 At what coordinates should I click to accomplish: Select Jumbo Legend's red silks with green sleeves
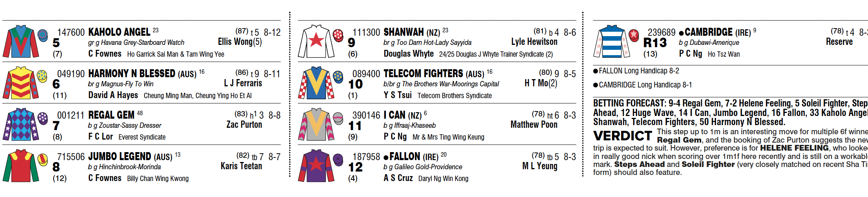21,166
